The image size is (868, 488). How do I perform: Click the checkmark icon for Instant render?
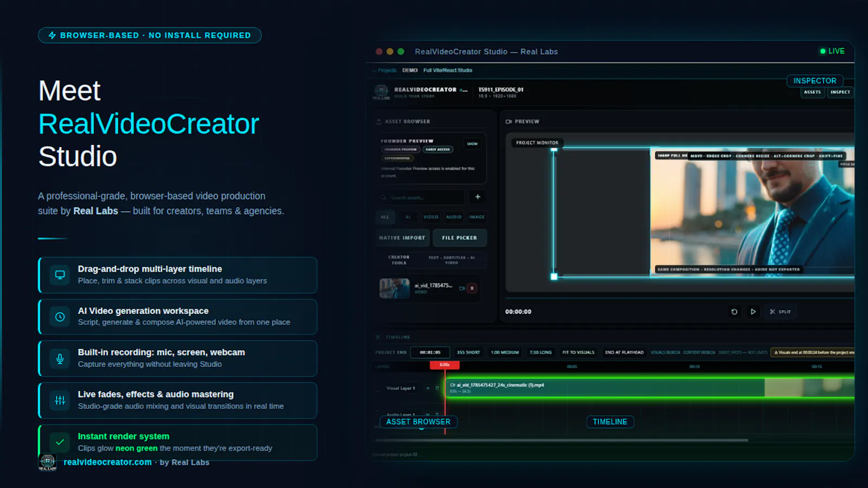60,442
